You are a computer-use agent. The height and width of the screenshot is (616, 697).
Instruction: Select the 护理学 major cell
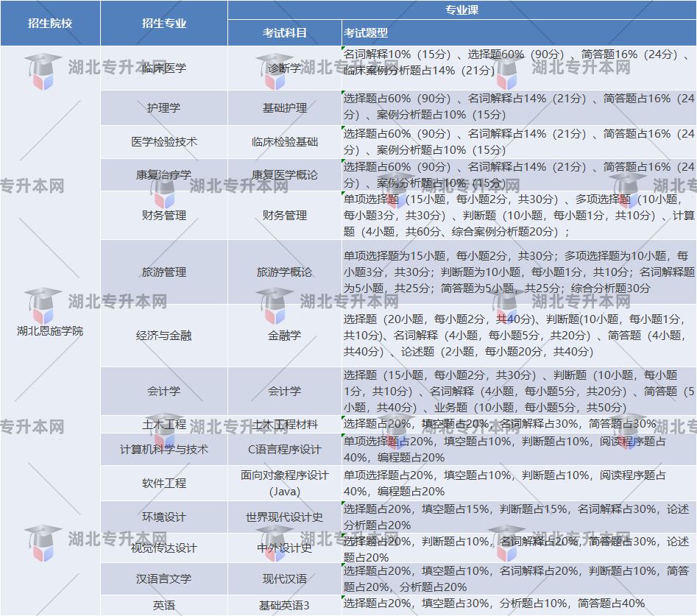[x=164, y=107]
